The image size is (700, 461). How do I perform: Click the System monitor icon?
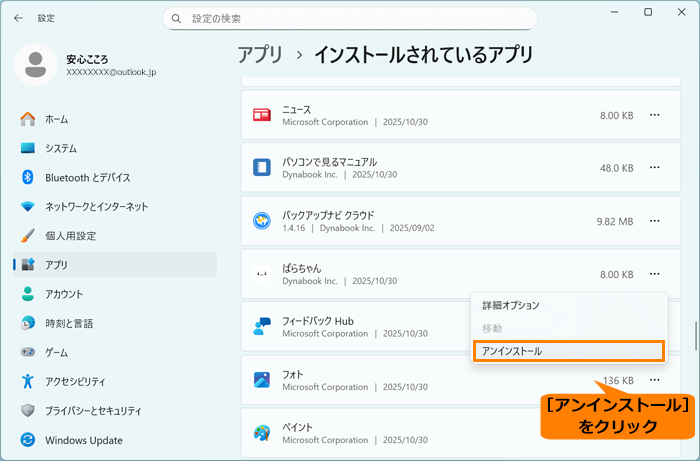coord(28,148)
